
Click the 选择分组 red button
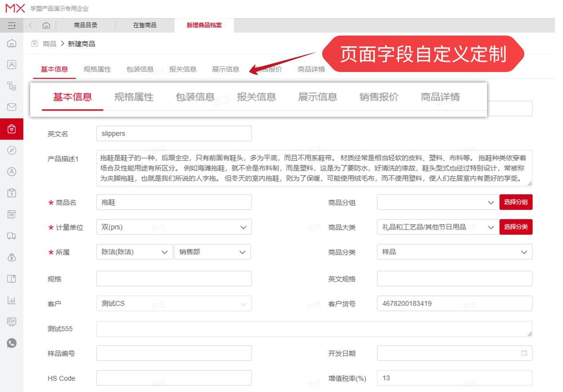tap(515, 202)
